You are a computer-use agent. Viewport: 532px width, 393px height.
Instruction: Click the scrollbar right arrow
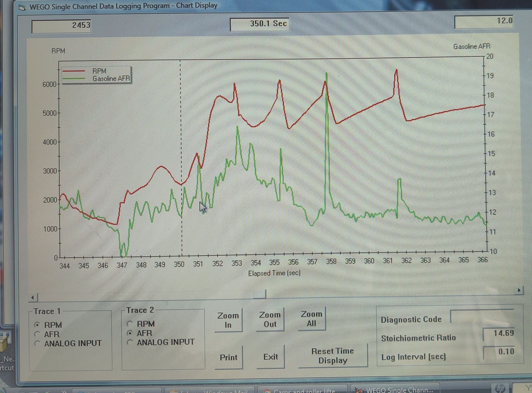click(519, 290)
